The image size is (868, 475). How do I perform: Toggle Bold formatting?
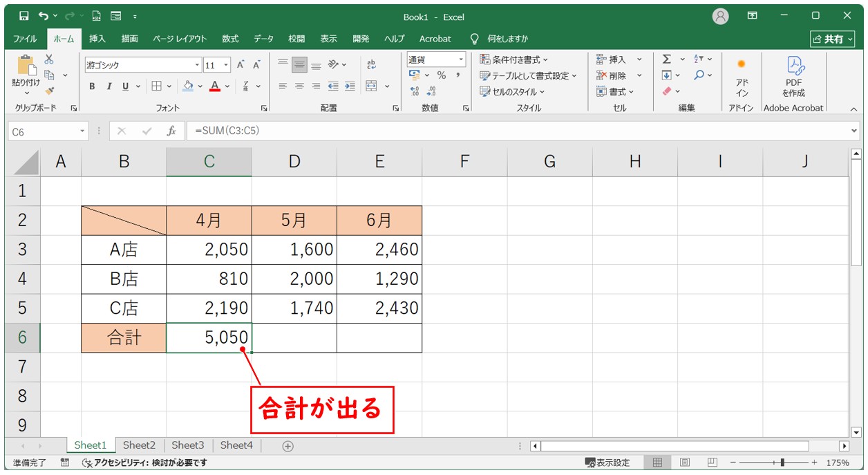point(92,86)
